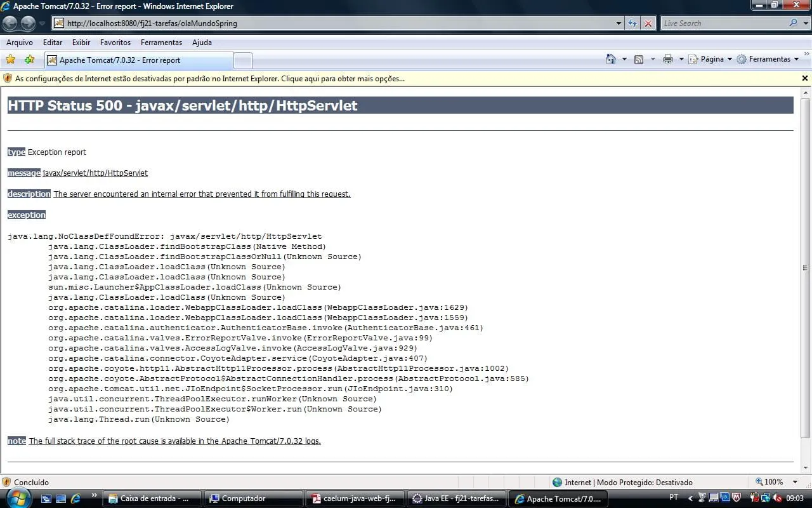Go back with the Back arrow button
812x508 pixels.
click(x=10, y=23)
